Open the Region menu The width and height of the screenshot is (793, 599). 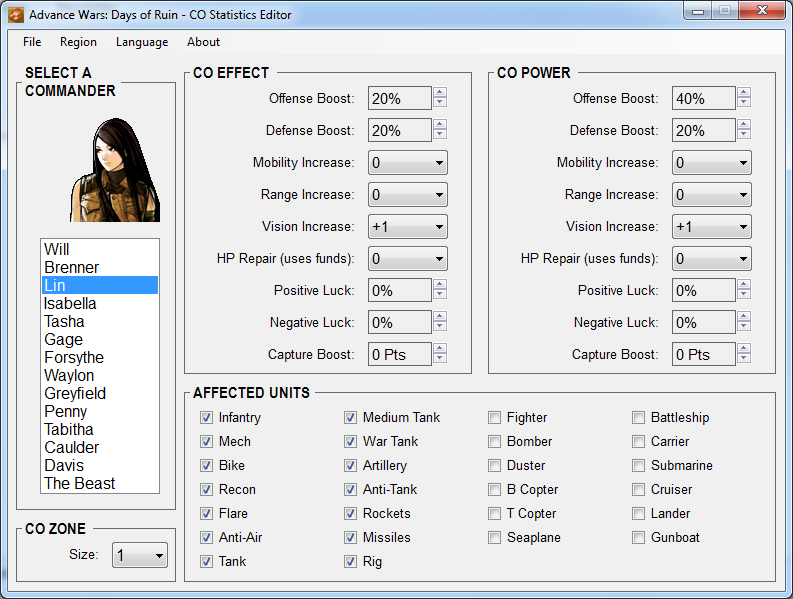click(x=78, y=42)
